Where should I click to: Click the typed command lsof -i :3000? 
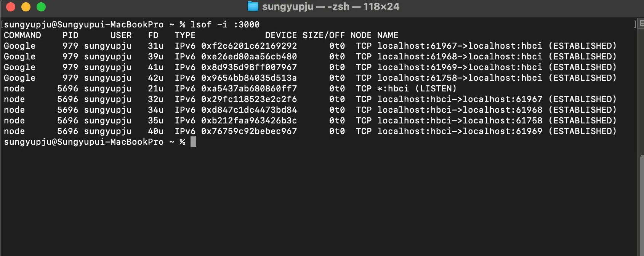225,24
